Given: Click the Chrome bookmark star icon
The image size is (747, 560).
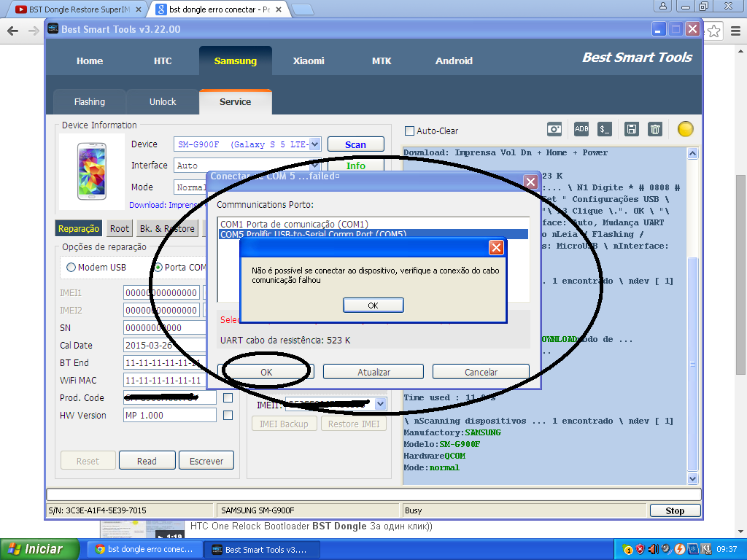Looking at the screenshot, I should [713, 31].
